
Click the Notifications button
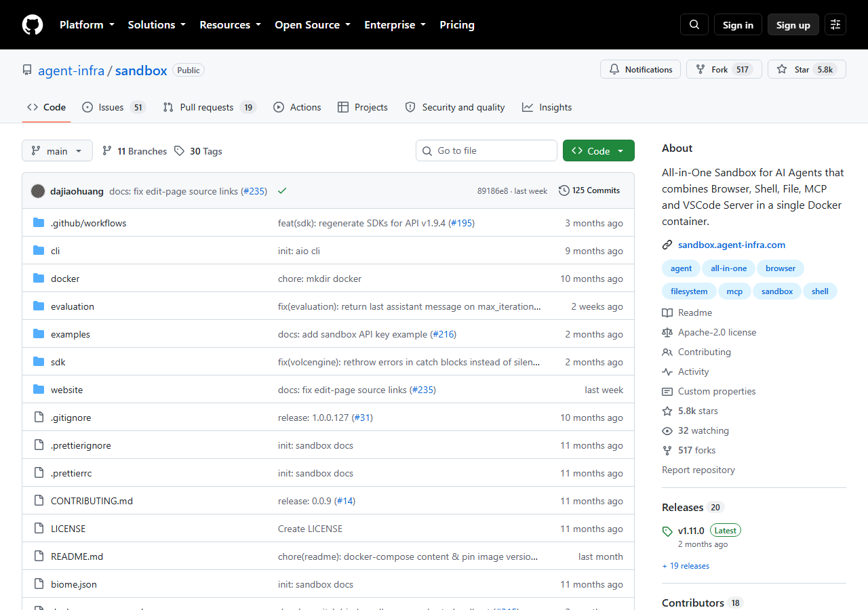coord(640,69)
